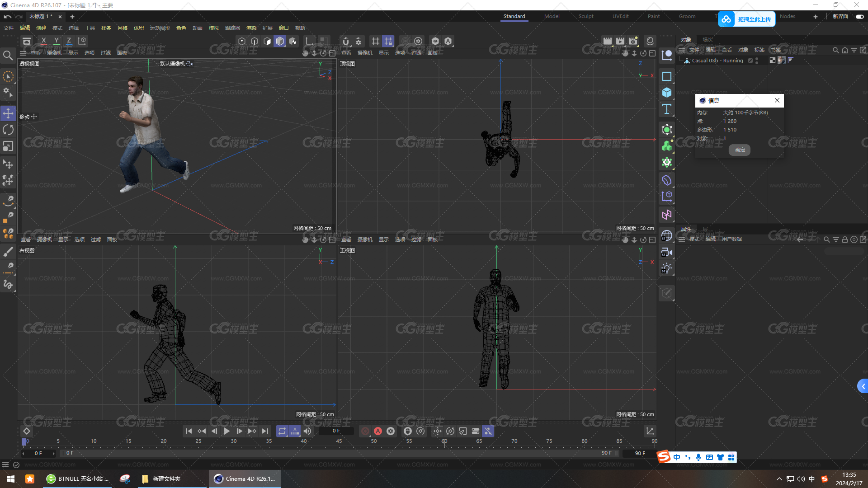
Task: Click the Text spline T icon
Action: click(667, 109)
